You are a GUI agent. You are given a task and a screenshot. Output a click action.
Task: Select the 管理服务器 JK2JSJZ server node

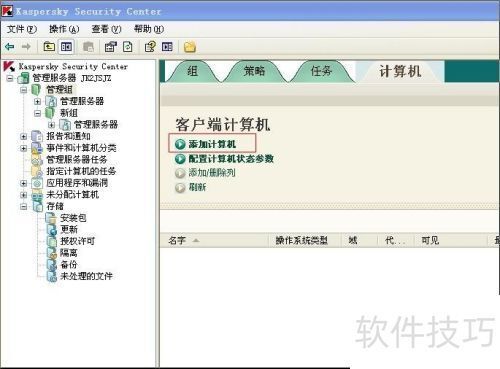coord(72,78)
